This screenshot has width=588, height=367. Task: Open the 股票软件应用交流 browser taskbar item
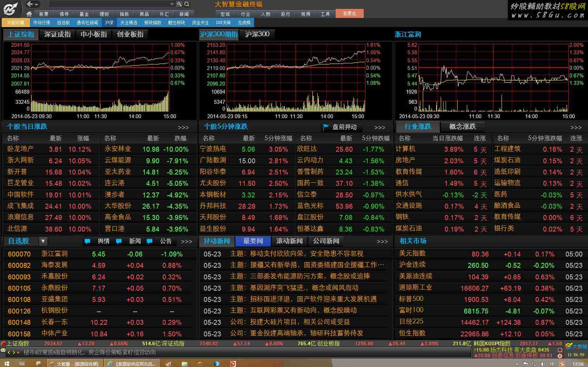point(131,364)
